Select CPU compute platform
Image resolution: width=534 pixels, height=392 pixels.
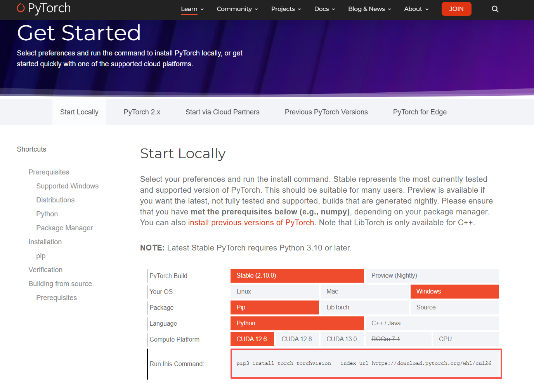click(466, 339)
